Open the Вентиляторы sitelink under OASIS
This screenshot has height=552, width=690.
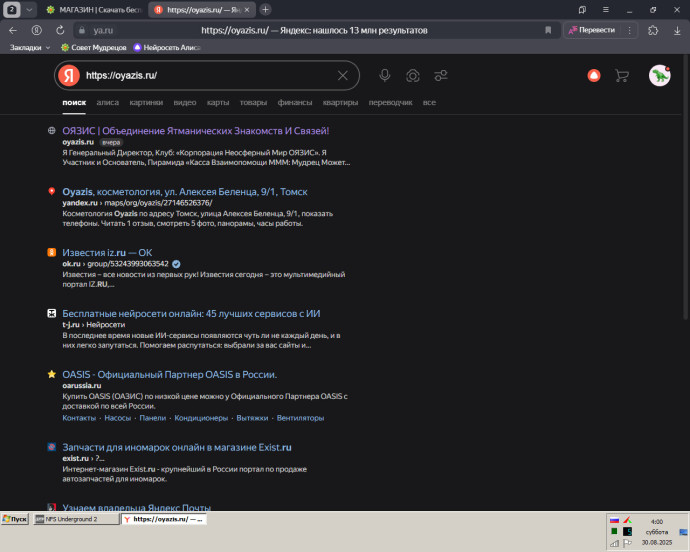(x=301, y=418)
